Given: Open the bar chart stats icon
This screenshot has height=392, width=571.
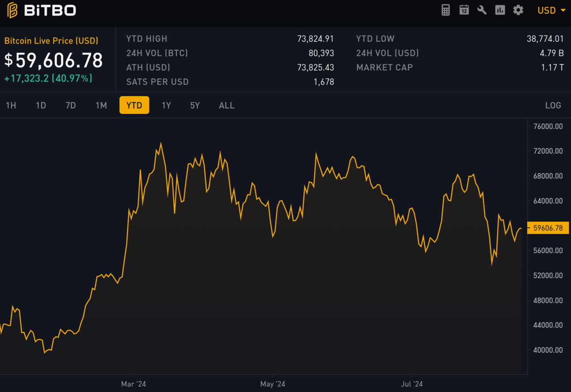Looking at the screenshot, I should click(500, 10).
